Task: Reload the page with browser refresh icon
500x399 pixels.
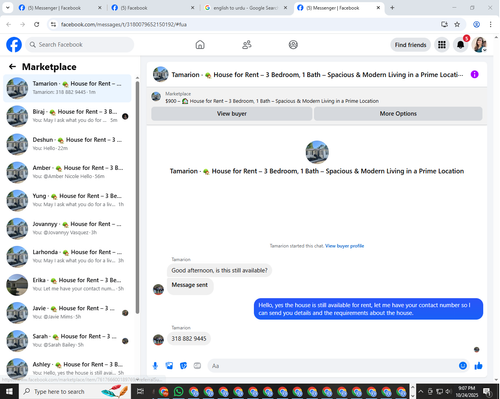Action: click(x=37, y=24)
